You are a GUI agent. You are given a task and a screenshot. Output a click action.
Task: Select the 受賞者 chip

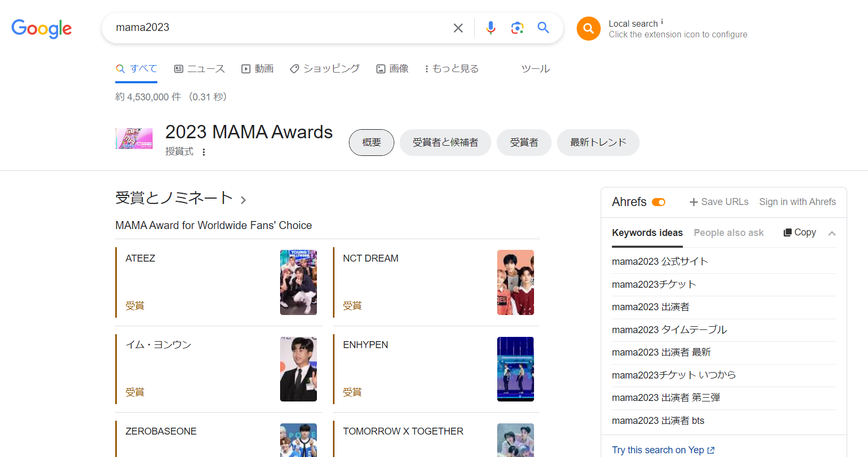(524, 143)
